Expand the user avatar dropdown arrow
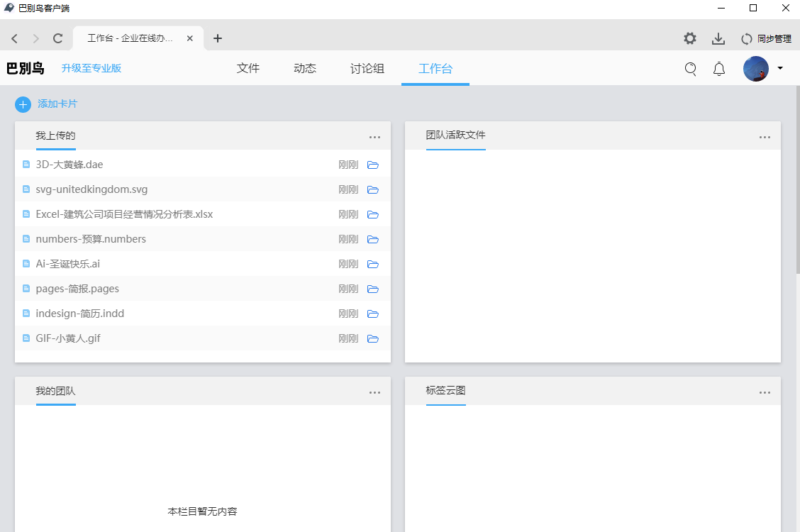The height and width of the screenshot is (532, 800). [x=780, y=69]
